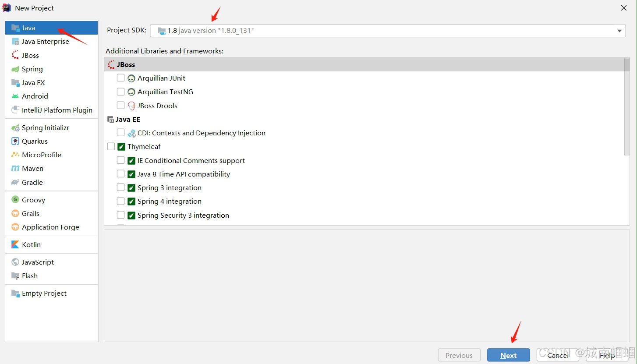The height and width of the screenshot is (364, 637).
Task: Click the JBoss icon in the sidebar list
Action: coord(15,55)
